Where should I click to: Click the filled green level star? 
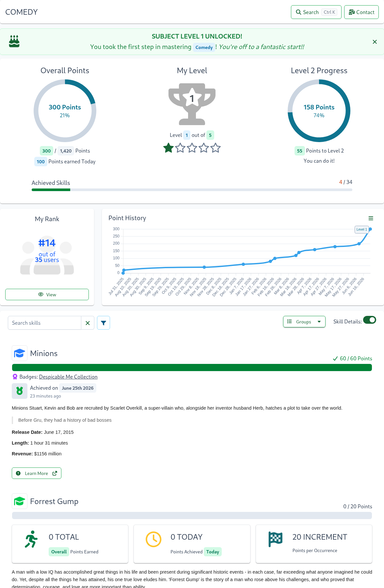coord(168,148)
